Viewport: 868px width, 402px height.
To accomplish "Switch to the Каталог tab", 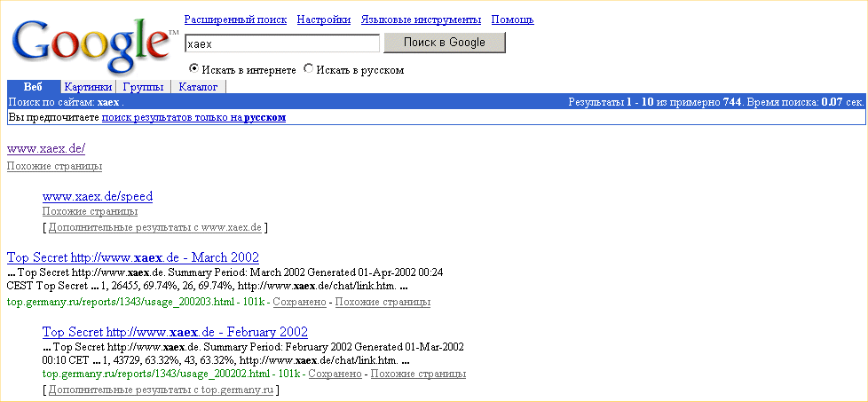I will click(x=199, y=87).
